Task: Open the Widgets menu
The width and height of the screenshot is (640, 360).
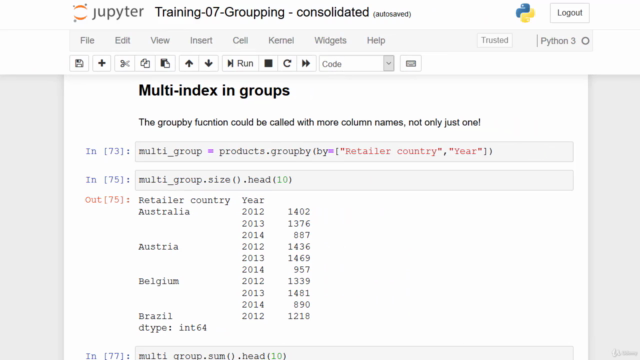Action: tap(330, 40)
